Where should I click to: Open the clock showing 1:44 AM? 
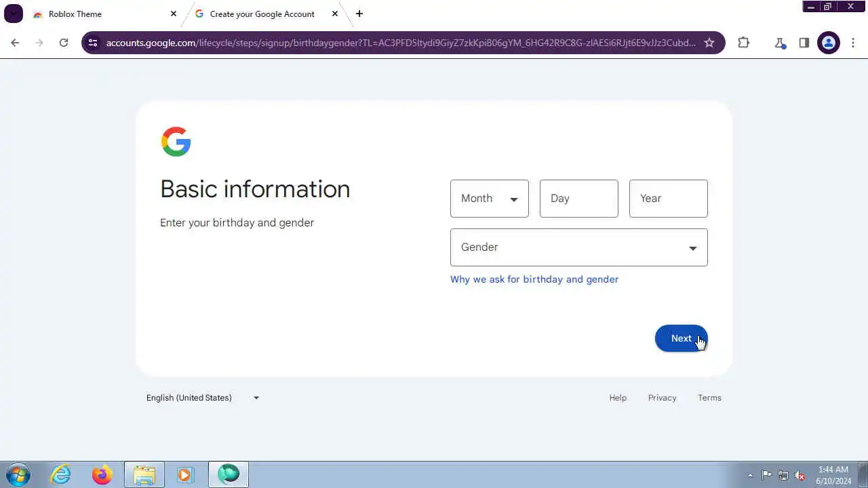[x=834, y=475]
